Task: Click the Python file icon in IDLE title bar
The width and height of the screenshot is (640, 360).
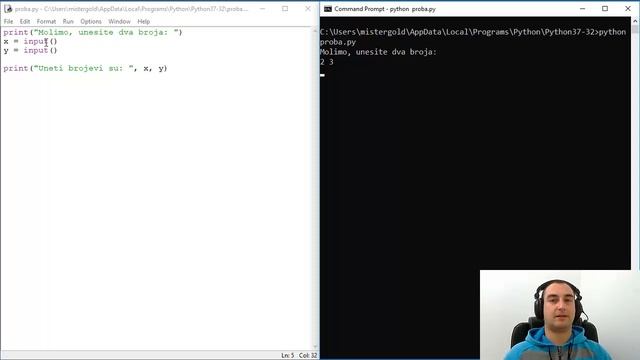Action: click(x=8, y=9)
